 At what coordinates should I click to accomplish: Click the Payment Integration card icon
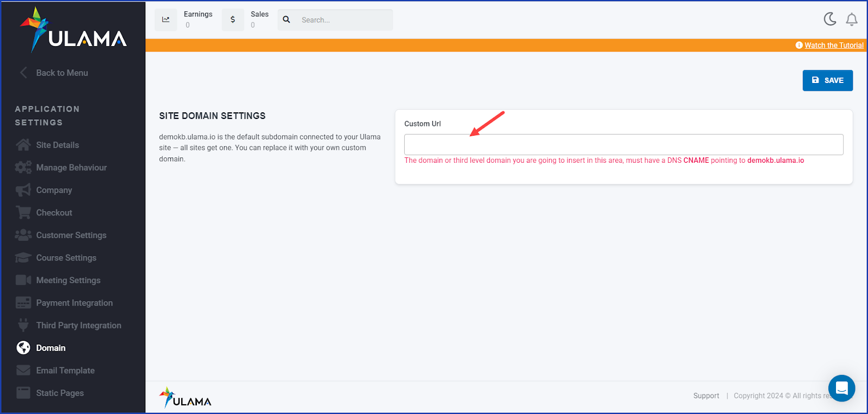tap(23, 303)
